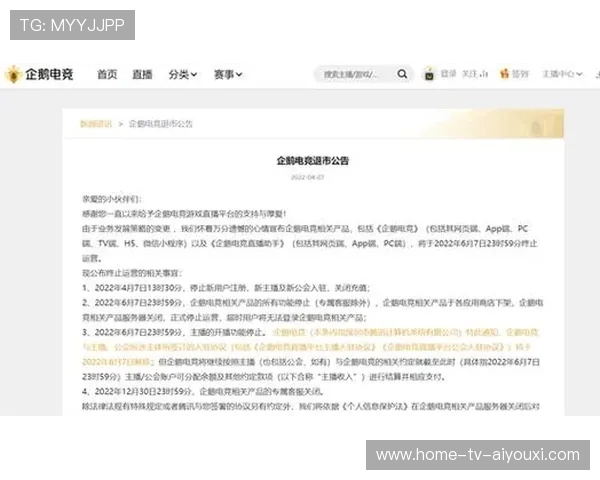Open the 首页 navigation item
The width and height of the screenshot is (600, 480).
(107, 74)
